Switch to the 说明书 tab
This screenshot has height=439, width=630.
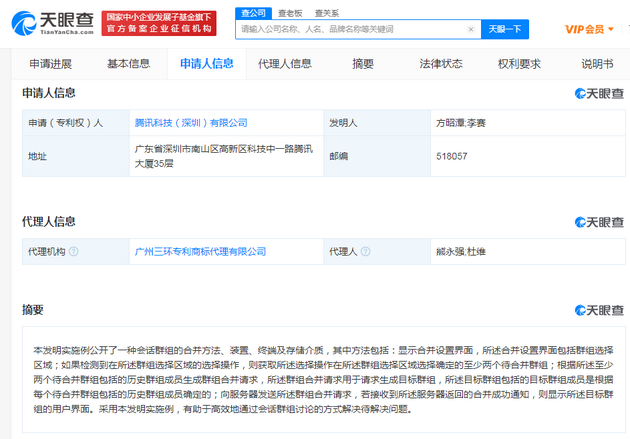[x=597, y=64]
